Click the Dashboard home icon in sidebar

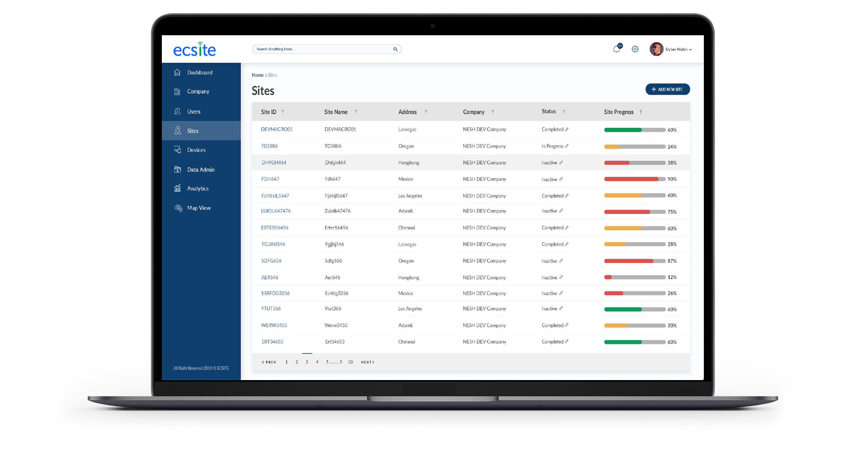coord(177,72)
